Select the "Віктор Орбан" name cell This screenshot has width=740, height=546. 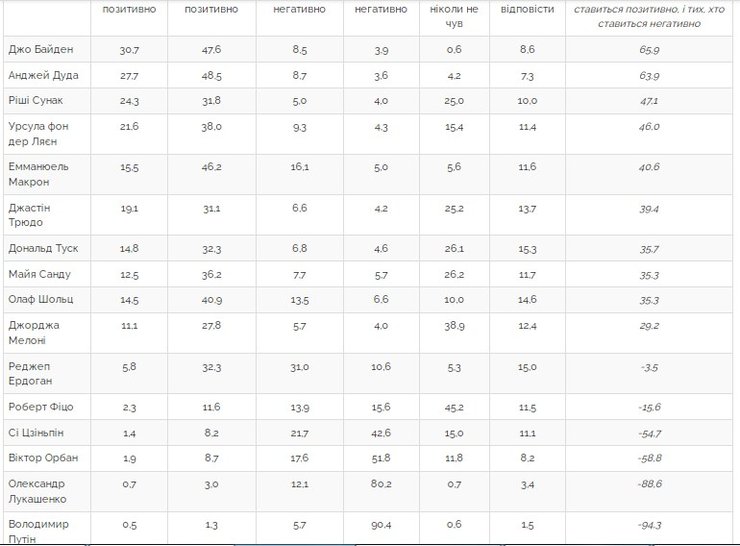(x=40, y=459)
